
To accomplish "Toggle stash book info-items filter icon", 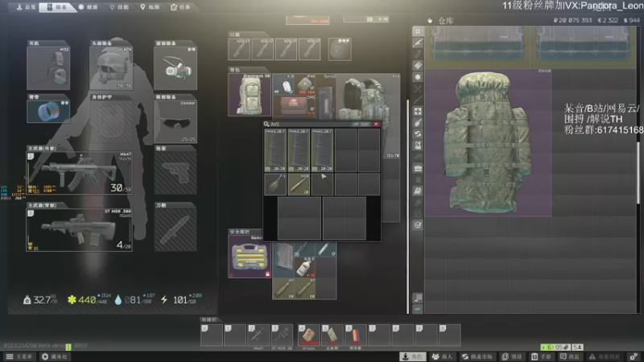I will point(418,191).
